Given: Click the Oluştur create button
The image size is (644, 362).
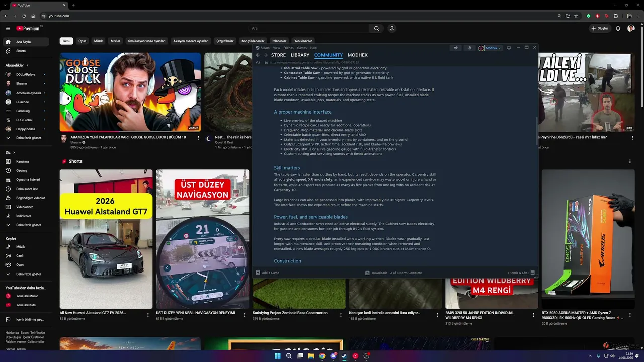Looking at the screenshot, I should [x=600, y=29].
